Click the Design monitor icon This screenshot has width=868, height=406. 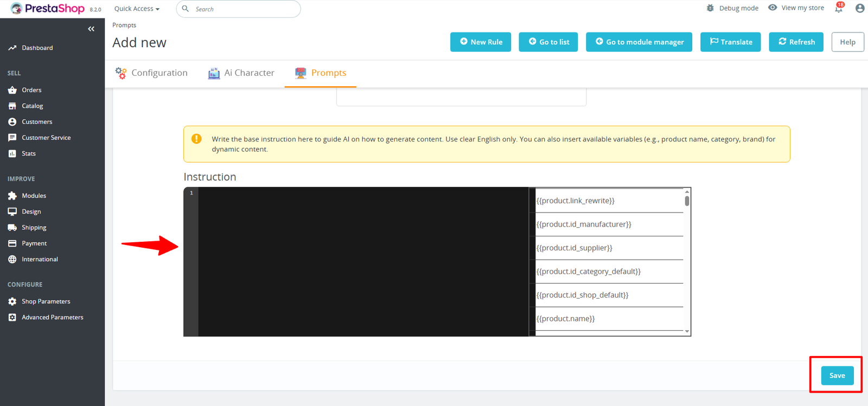point(12,211)
